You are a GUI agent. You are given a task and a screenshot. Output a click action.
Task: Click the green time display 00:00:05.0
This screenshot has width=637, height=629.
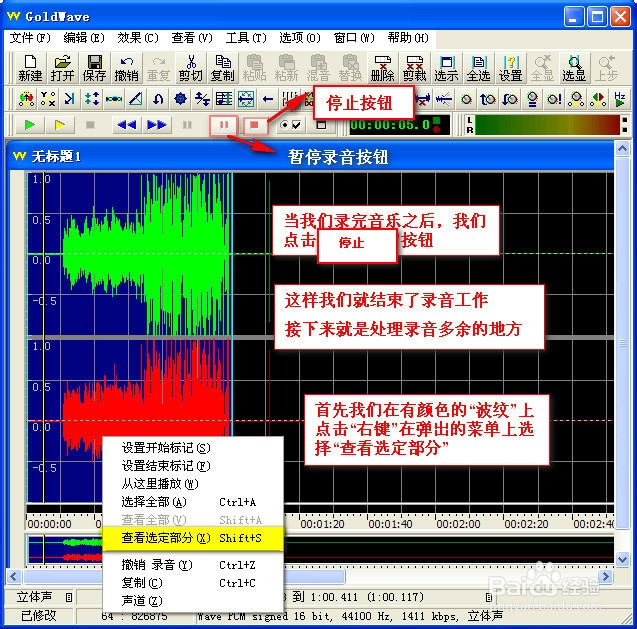click(390, 125)
